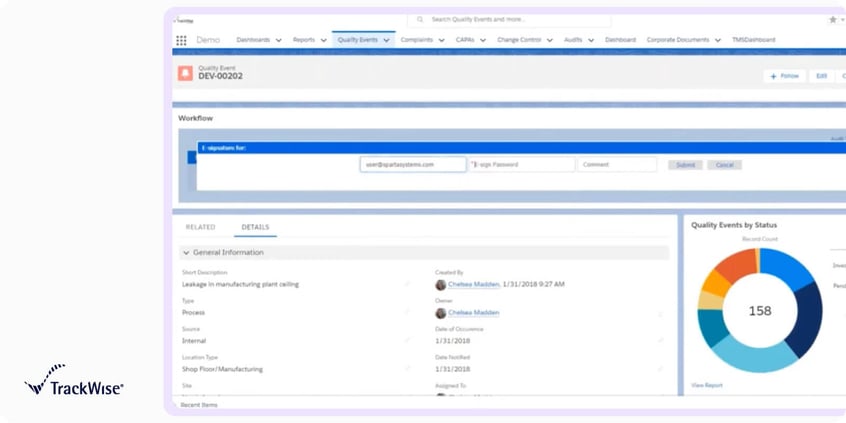
Task: Open Reports tab dropdown chevron
Action: [x=323, y=40]
